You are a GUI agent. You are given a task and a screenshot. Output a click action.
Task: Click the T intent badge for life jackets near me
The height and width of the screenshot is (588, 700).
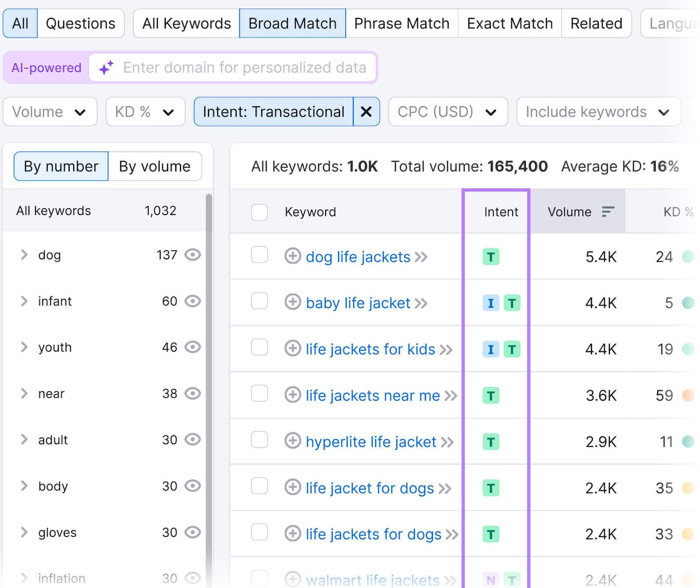491,396
